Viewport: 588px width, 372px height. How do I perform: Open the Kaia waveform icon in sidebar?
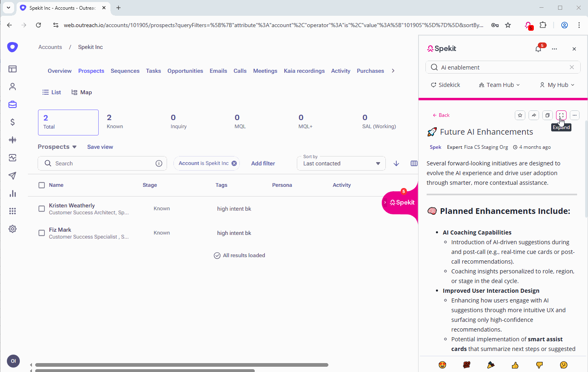[13, 140]
